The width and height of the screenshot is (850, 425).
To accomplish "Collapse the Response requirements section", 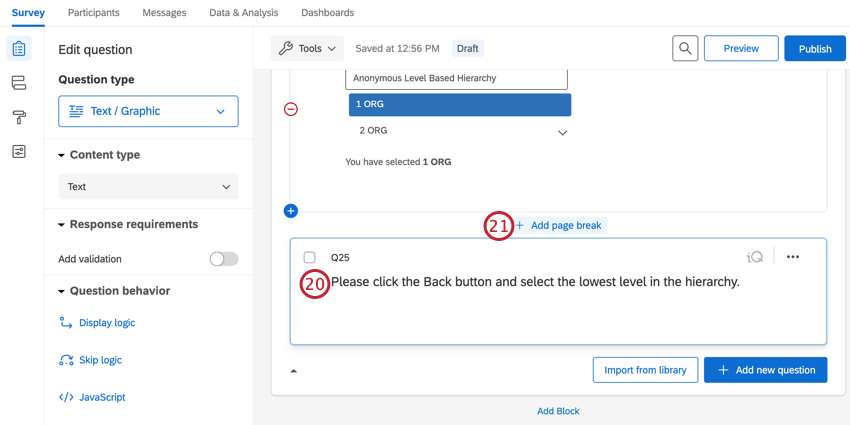I will tap(62, 225).
